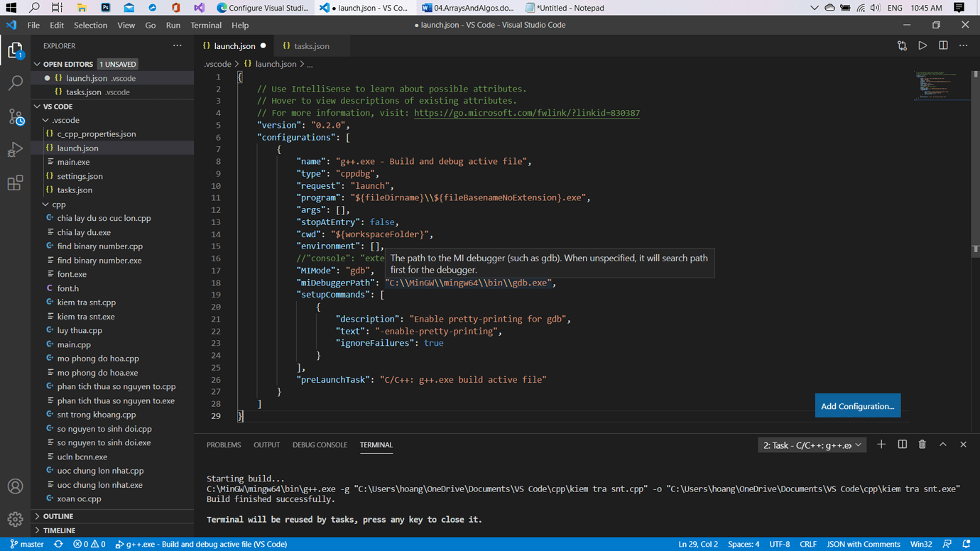The width and height of the screenshot is (980, 551).
Task: Open the Accounts icon in the activity bar
Action: (x=16, y=486)
